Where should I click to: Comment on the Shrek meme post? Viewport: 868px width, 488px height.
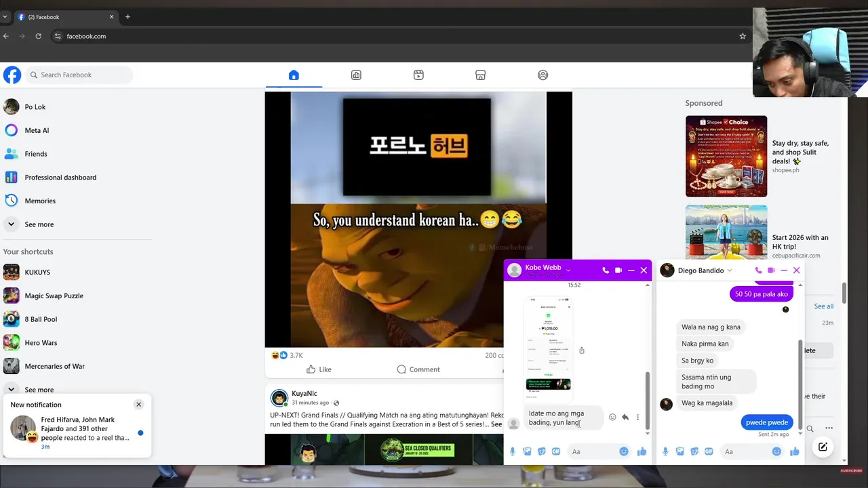418,369
